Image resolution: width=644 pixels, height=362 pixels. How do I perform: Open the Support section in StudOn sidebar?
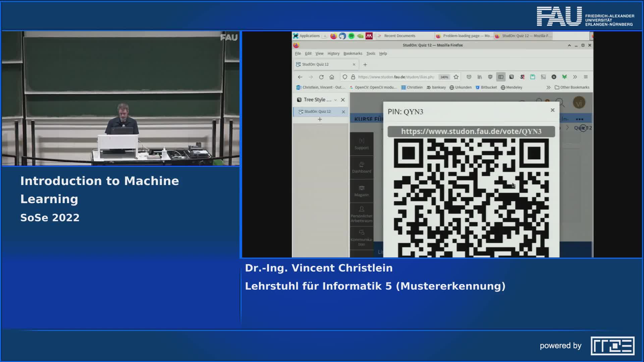[x=361, y=144]
